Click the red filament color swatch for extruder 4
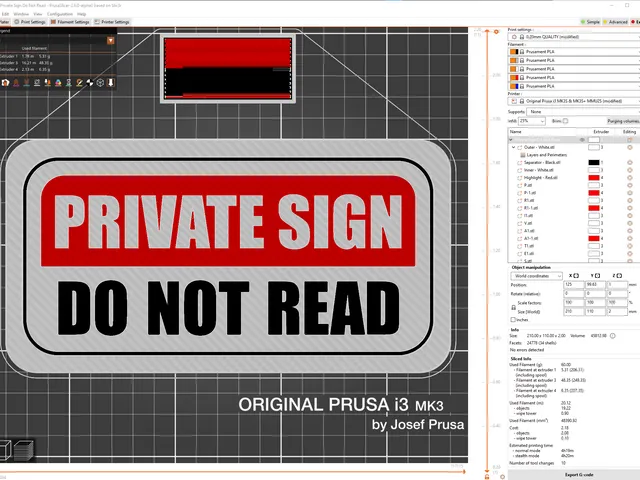 tap(516, 78)
